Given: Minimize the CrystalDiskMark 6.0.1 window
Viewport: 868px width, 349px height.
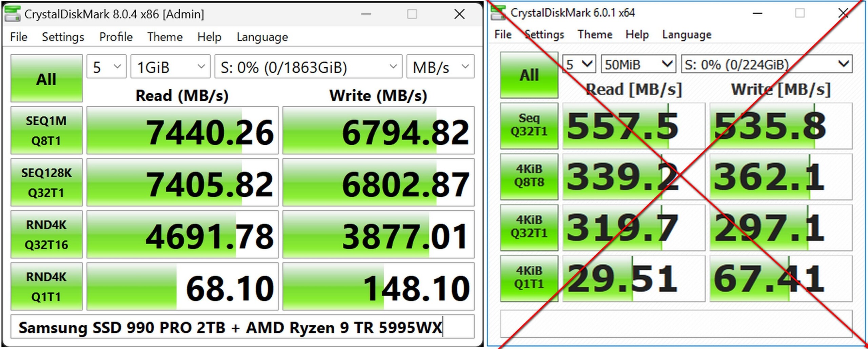Looking at the screenshot, I should 757,13.
